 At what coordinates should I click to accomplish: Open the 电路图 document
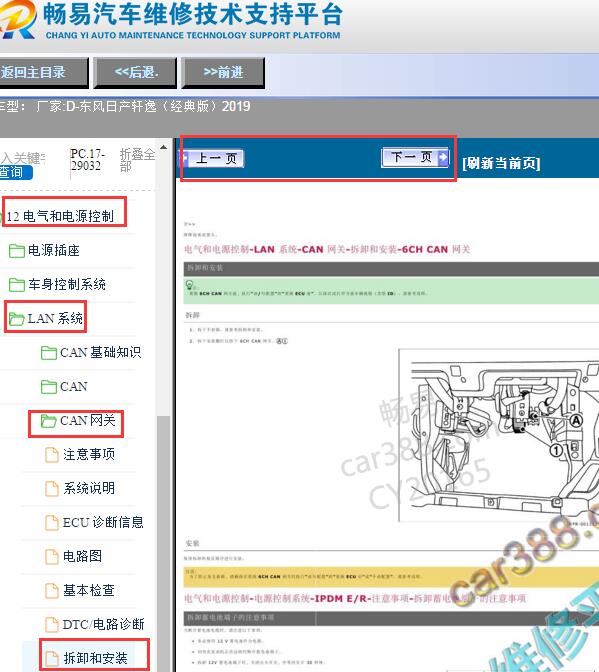(x=83, y=556)
